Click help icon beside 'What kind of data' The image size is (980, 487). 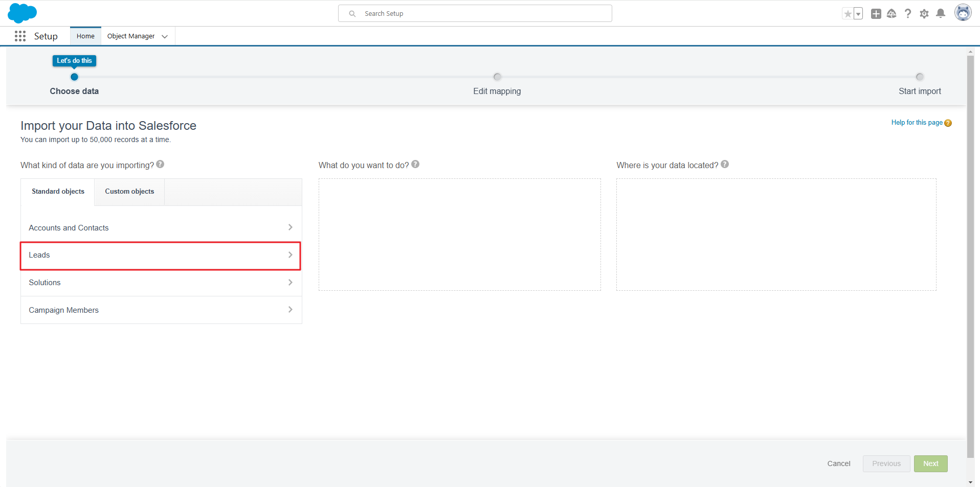[x=160, y=165]
